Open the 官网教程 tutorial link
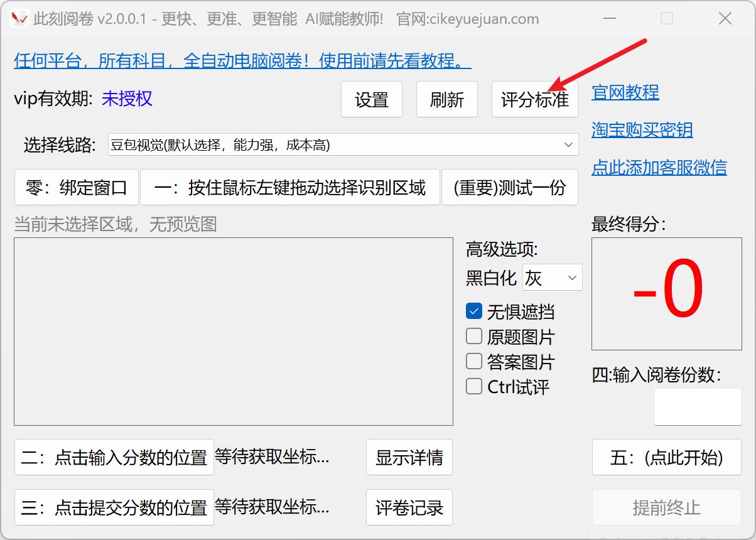 tap(625, 93)
